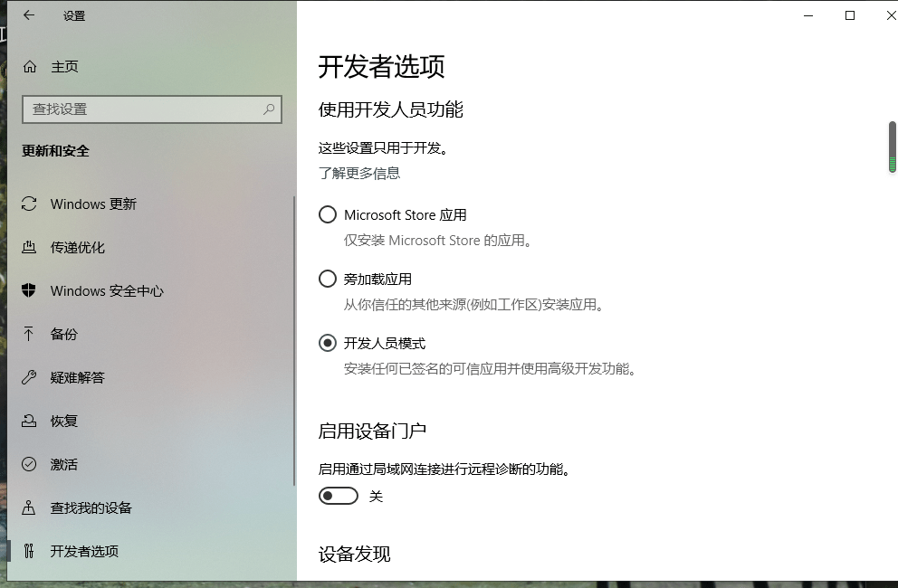Screen dimensions: 898x588
Task: Click the 查找设置 search field
Action: point(152,109)
